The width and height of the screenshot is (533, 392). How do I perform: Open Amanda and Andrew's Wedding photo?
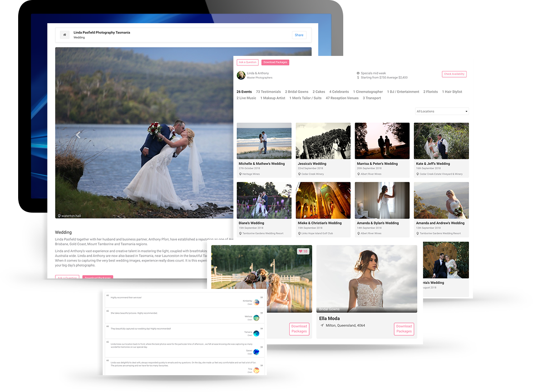pos(441,200)
